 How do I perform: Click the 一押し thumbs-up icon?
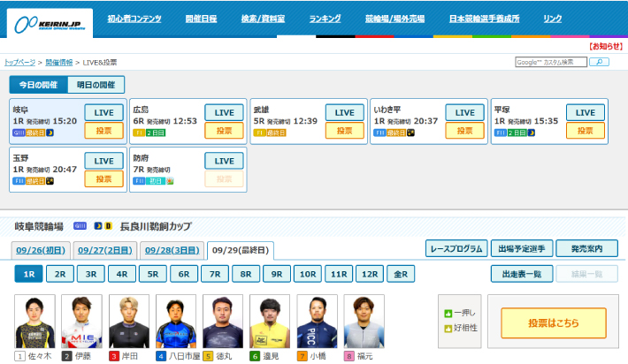[x=448, y=314]
